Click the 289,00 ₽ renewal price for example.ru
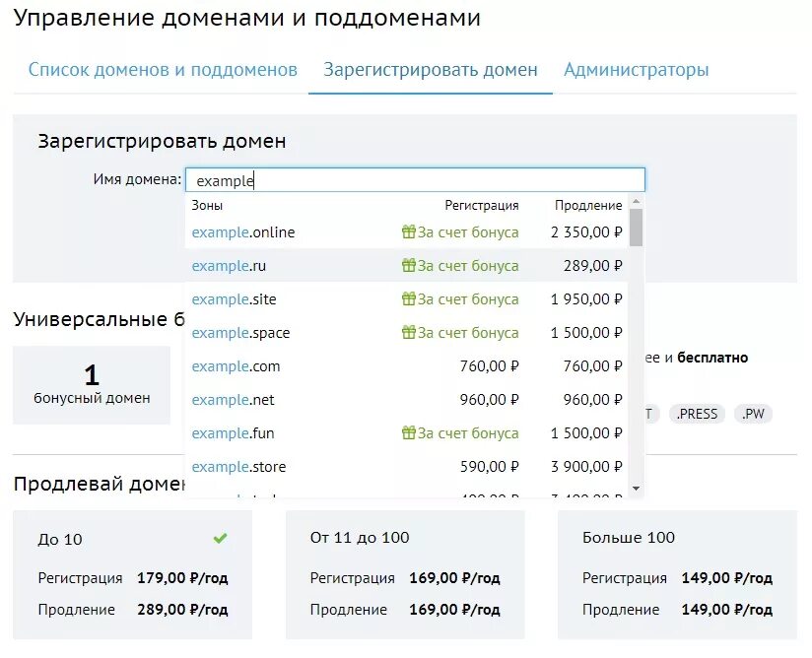Screen dimensions: 812x658 point(593,266)
